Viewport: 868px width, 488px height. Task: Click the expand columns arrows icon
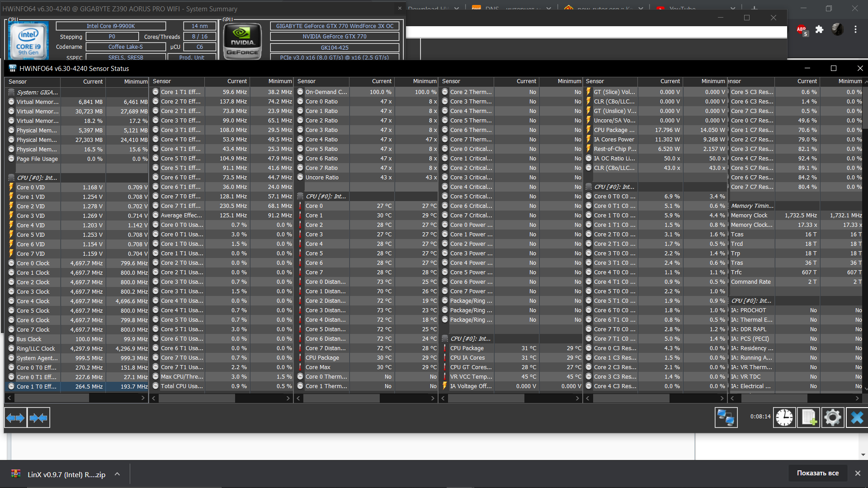coord(16,418)
